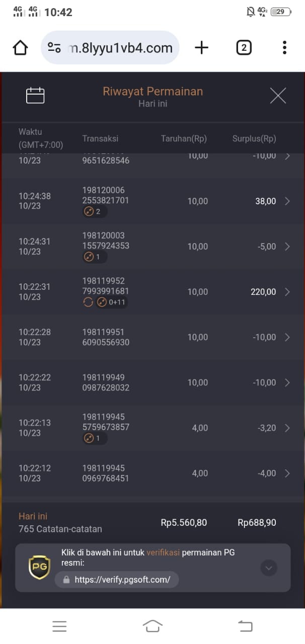
Task: Click the "0+11" badge on transaction 198119952
Action: (x=112, y=302)
